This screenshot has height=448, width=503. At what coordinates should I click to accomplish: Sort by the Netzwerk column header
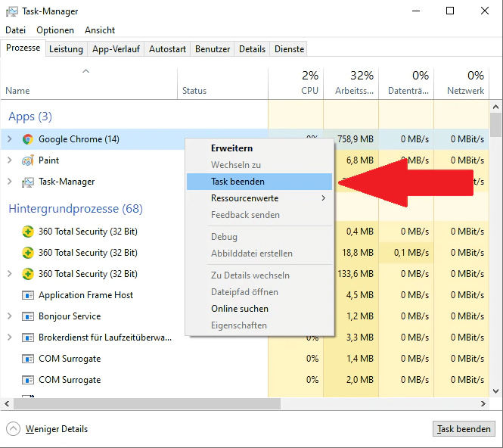coord(461,84)
